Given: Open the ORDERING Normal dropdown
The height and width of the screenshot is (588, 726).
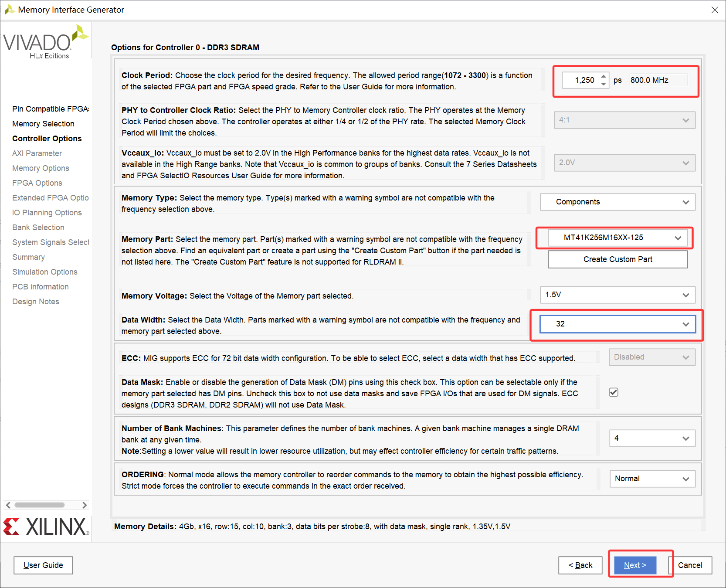Looking at the screenshot, I should [x=652, y=479].
